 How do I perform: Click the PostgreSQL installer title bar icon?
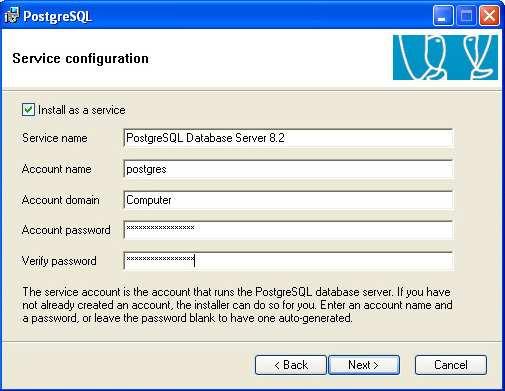coord(12,16)
